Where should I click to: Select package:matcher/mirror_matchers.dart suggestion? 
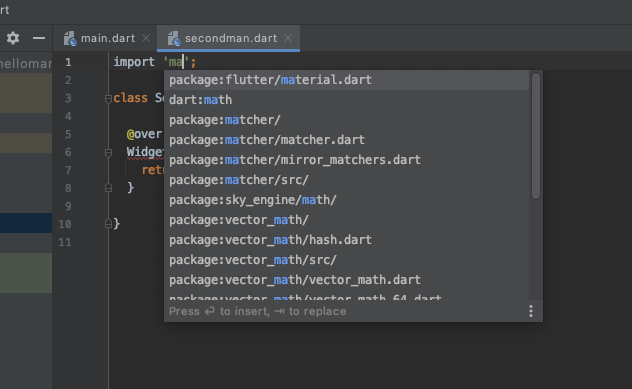point(347,160)
